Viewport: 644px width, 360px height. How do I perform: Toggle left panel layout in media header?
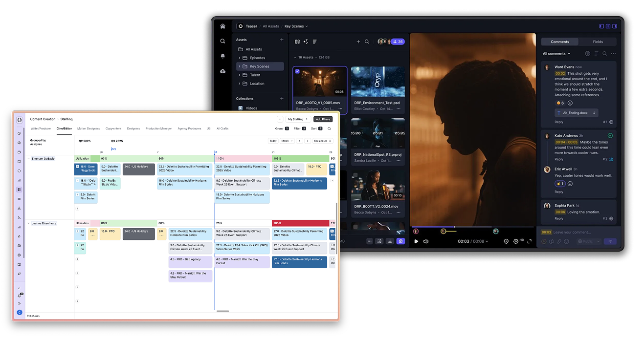click(602, 26)
